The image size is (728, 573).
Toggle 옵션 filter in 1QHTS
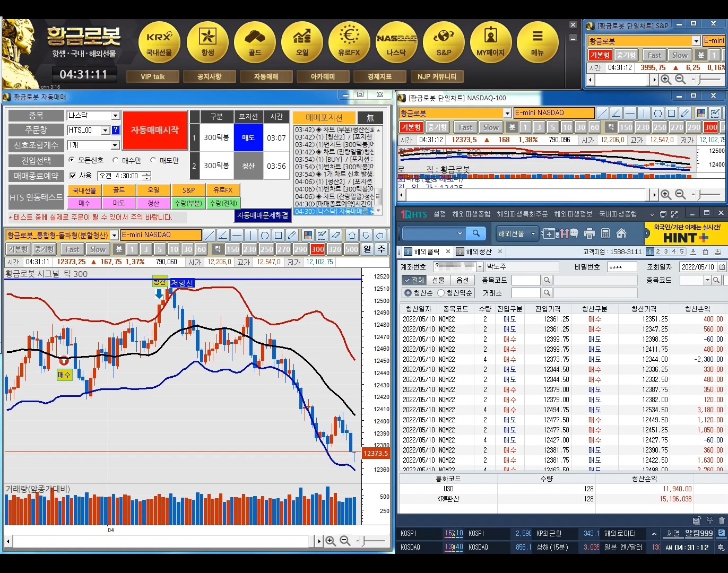coord(463,280)
